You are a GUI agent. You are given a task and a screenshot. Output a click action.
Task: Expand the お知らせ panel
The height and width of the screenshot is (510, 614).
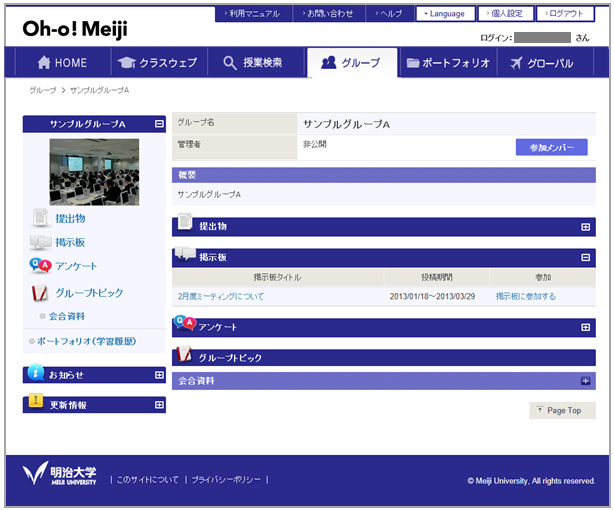pyautogui.click(x=159, y=375)
